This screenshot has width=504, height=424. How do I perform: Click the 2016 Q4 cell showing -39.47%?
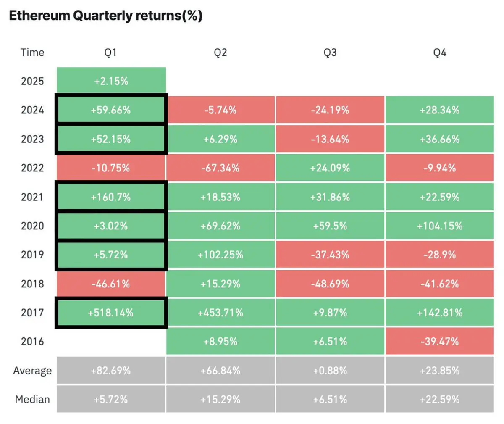coord(440,342)
